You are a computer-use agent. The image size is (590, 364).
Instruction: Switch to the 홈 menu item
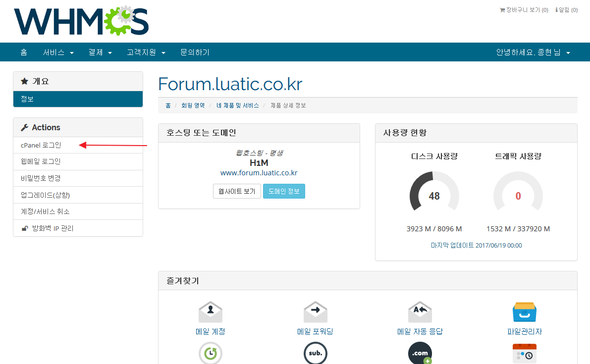point(23,52)
